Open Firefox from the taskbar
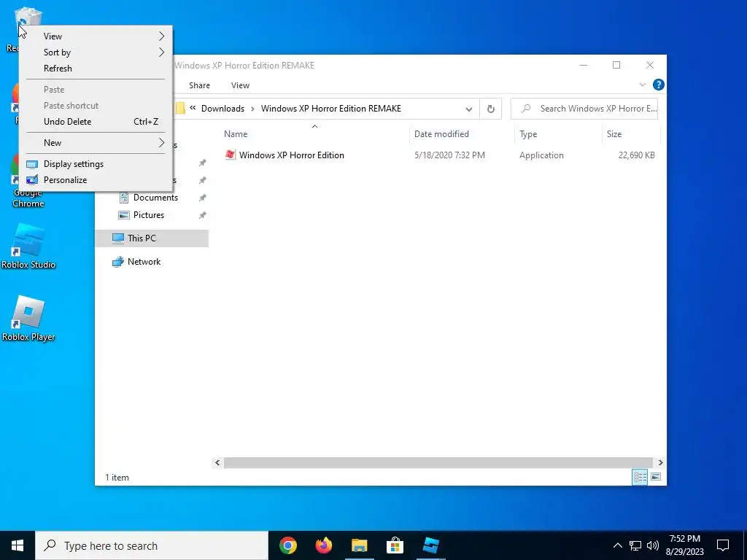747x560 pixels. (323, 545)
